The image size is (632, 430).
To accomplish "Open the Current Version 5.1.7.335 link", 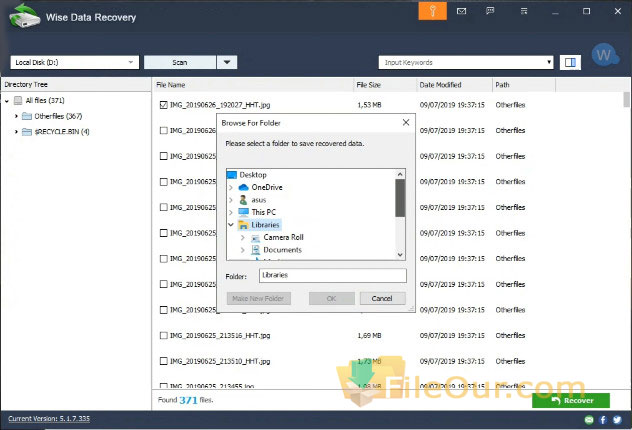I will click(49, 419).
